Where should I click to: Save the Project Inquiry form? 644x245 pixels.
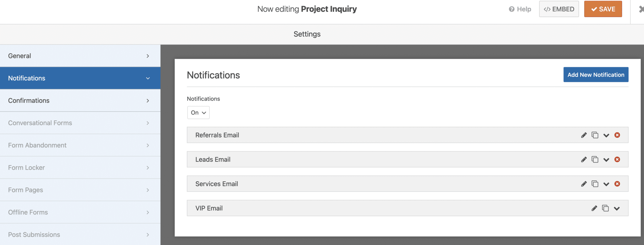pos(602,9)
